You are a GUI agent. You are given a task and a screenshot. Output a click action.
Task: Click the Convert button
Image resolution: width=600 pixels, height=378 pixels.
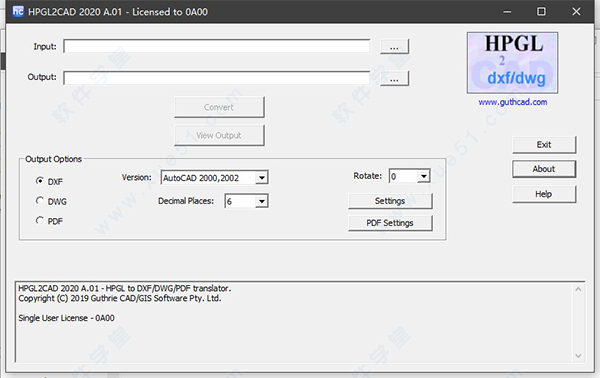point(219,107)
